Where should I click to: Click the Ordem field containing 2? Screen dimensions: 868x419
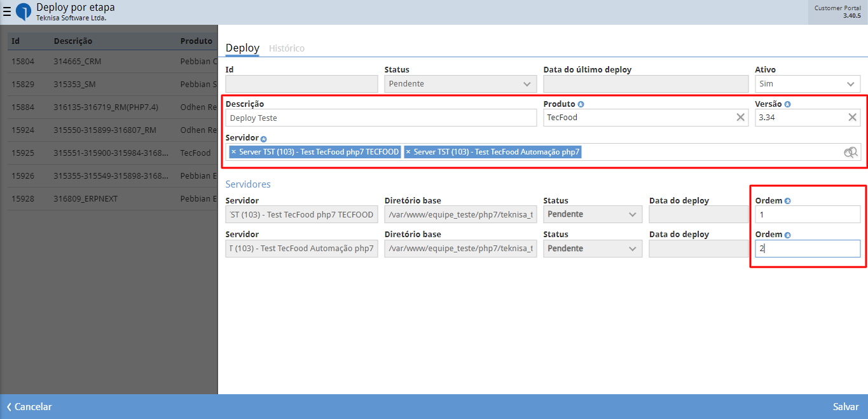click(808, 249)
